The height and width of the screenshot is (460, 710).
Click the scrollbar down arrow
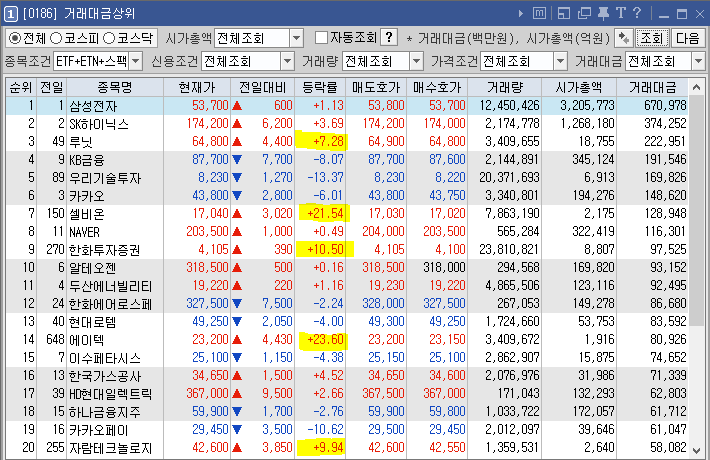pos(696,450)
